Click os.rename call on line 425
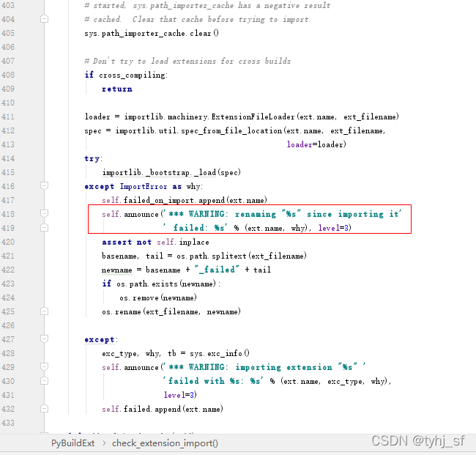This screenshot has height=455, width=476. (x=171, y=311)
